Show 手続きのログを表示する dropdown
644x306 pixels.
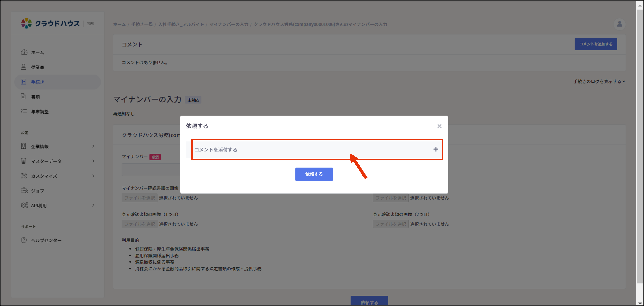coord(599,82)
